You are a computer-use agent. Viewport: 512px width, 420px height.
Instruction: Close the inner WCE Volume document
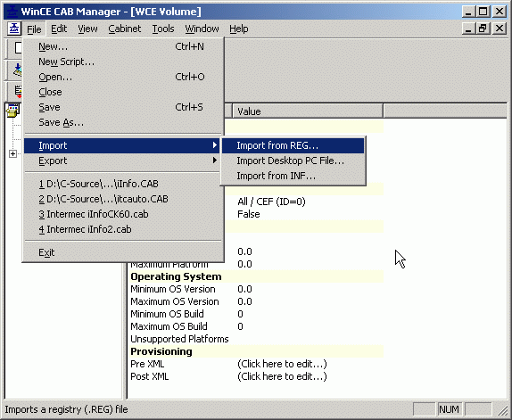(x=500, y=29)
